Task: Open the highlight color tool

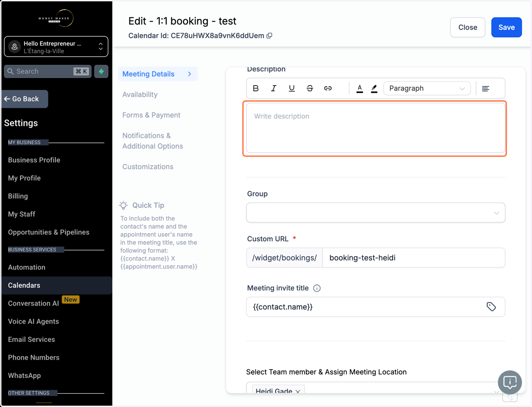Action: tap(374, 88)
